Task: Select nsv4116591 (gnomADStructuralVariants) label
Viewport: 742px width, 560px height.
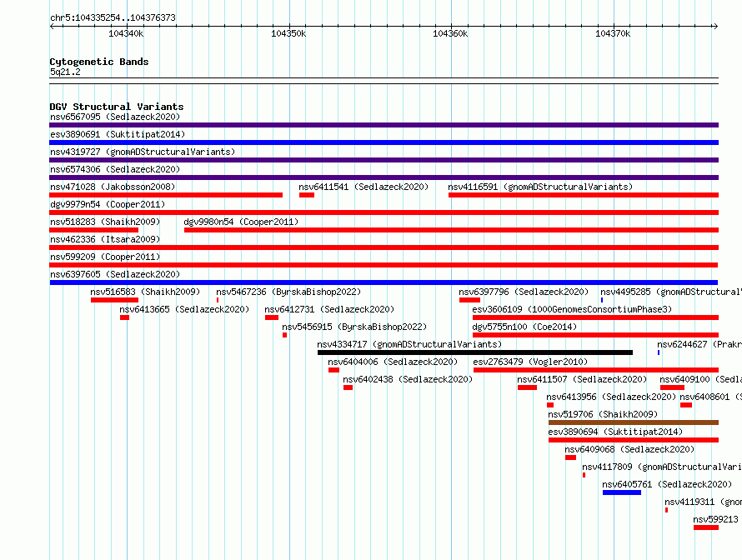Action: (x=540, y=187)
